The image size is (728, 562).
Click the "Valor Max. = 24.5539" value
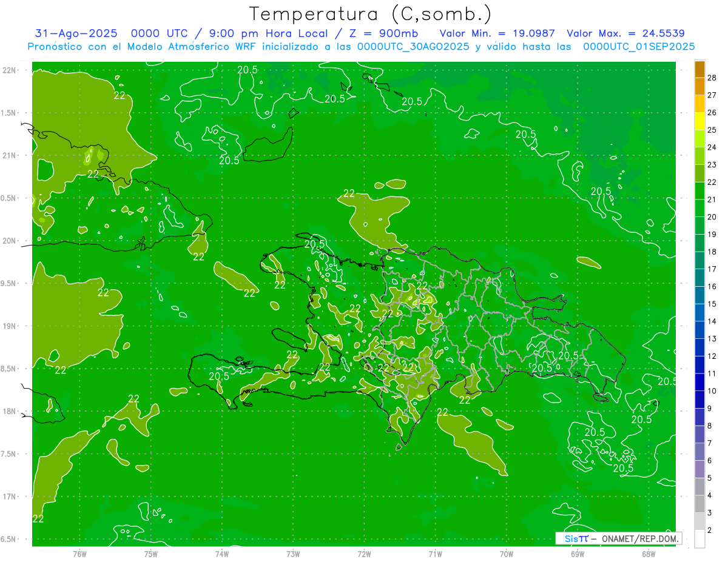625,34
